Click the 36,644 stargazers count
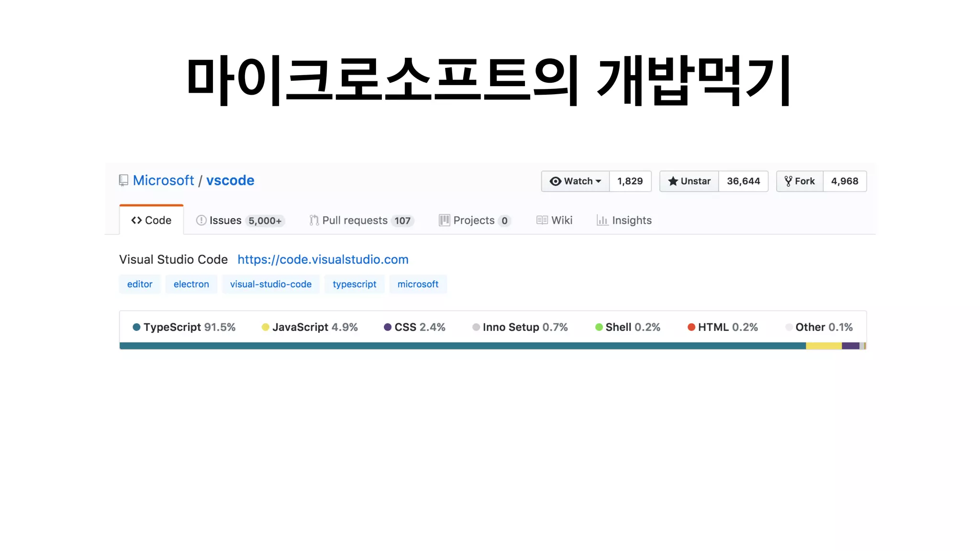The image size is (980, 551). pos(743,181)
